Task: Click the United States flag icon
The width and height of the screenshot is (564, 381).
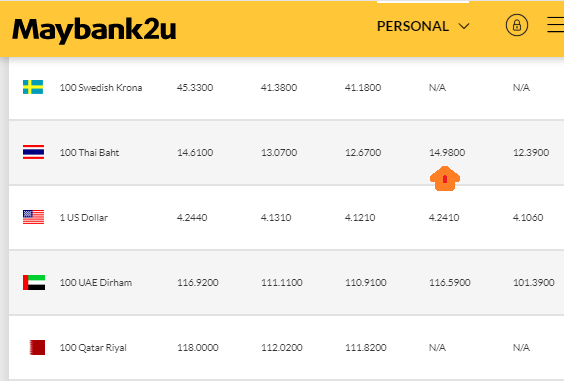Action: click(x=33, y=217)
